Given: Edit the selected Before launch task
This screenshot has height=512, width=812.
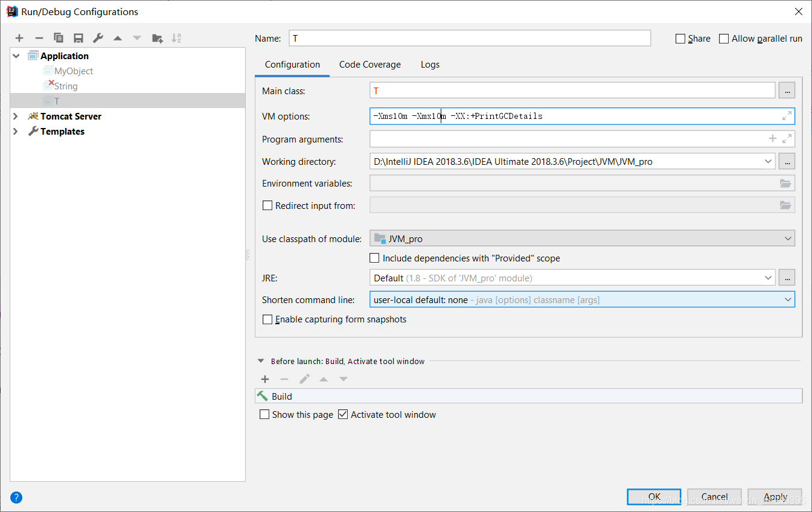Looking at the screenshot, I should (x=304, y=379).
